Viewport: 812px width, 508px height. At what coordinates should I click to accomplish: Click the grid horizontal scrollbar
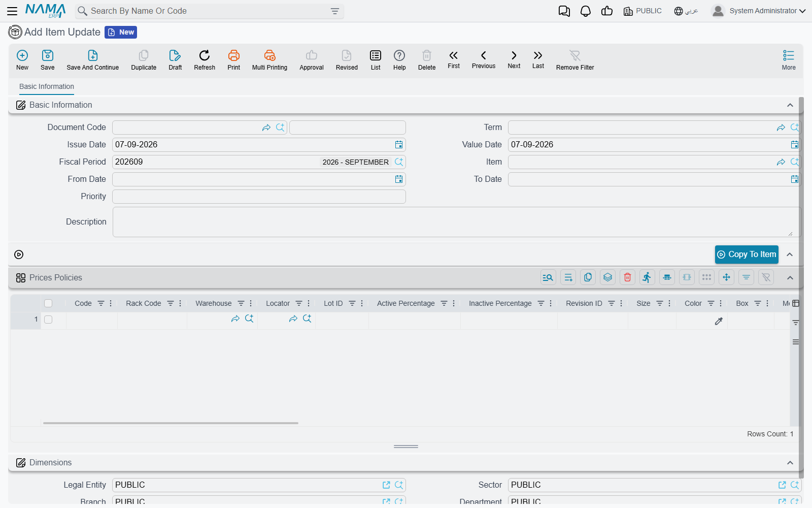[171, 423]
